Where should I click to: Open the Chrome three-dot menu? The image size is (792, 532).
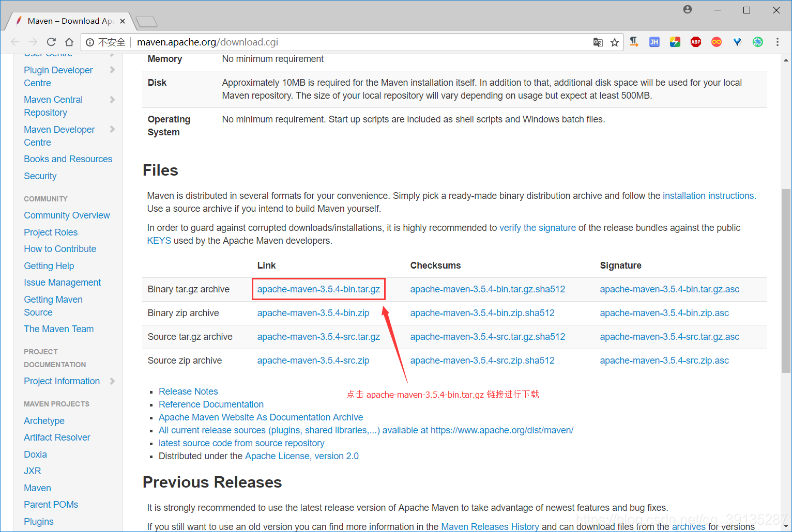(x=778, y=42)
